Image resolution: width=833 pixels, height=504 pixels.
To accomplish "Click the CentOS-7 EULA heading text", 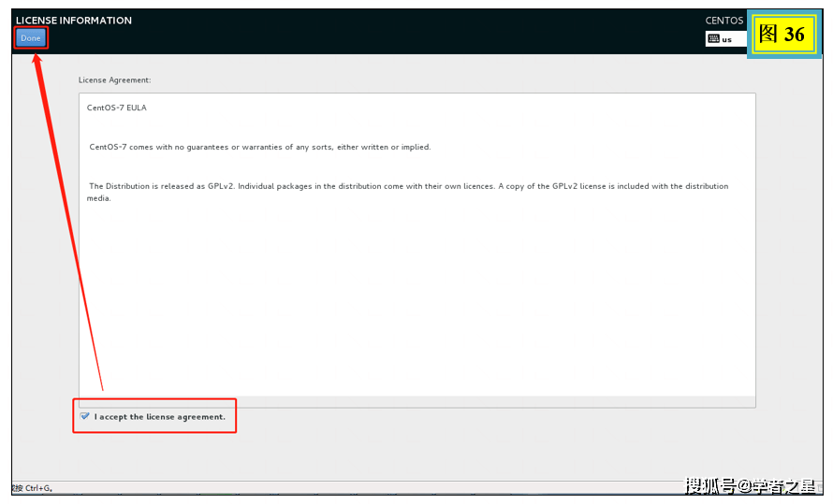I will [x=116, y=108].
